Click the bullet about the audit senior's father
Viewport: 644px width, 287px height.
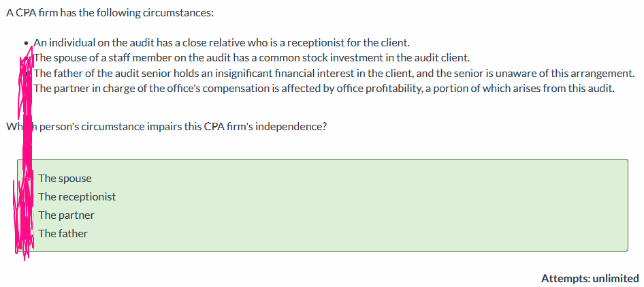334,74
